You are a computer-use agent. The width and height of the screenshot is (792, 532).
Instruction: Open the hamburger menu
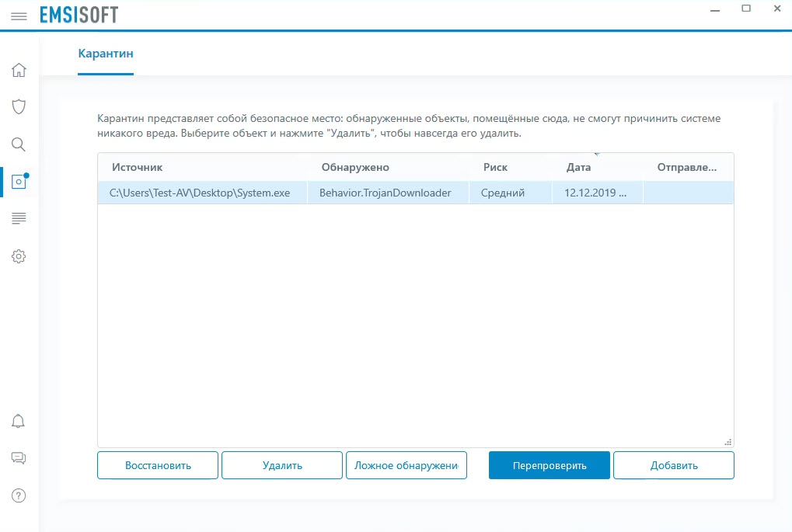pyautogui.click(x=19, y=16)
